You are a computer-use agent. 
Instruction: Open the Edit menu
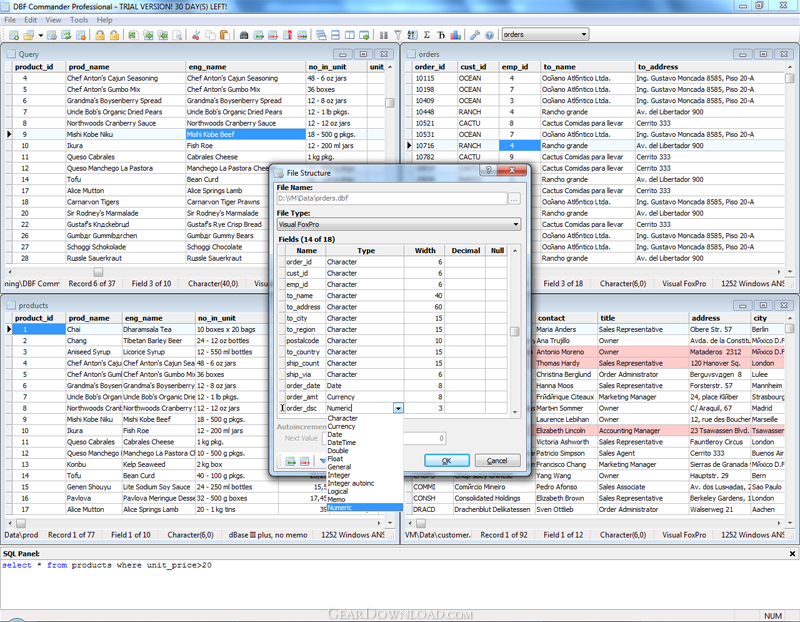31,20
